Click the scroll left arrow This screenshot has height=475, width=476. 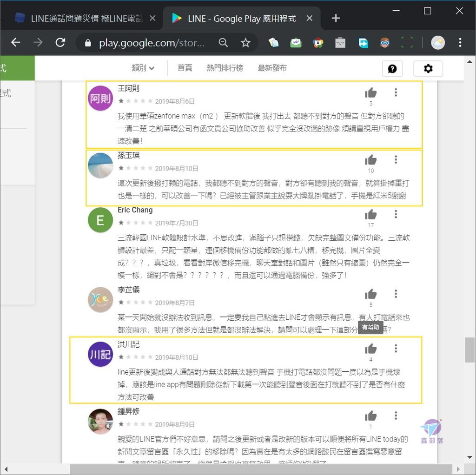click(x=6, y=469)
